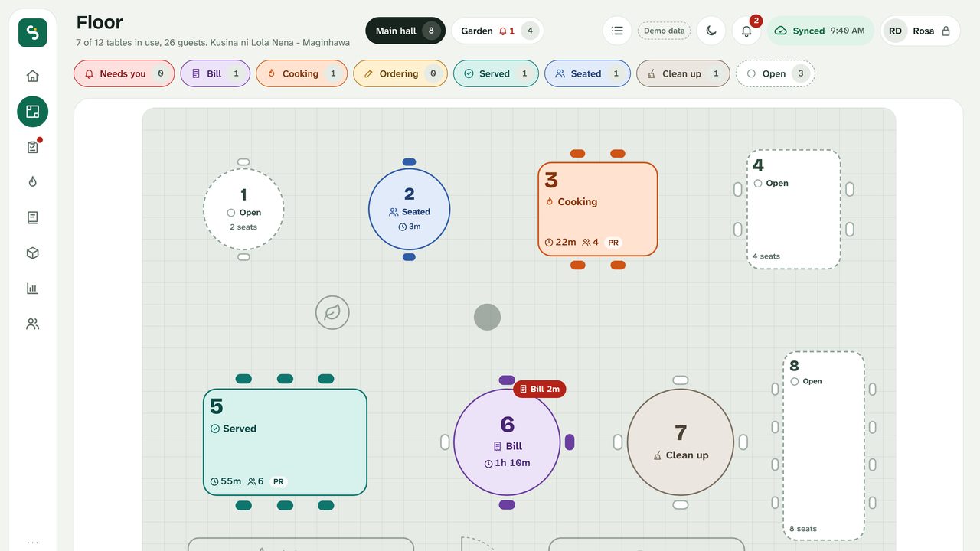Open the orders clipboard sidebar icon

32,147
